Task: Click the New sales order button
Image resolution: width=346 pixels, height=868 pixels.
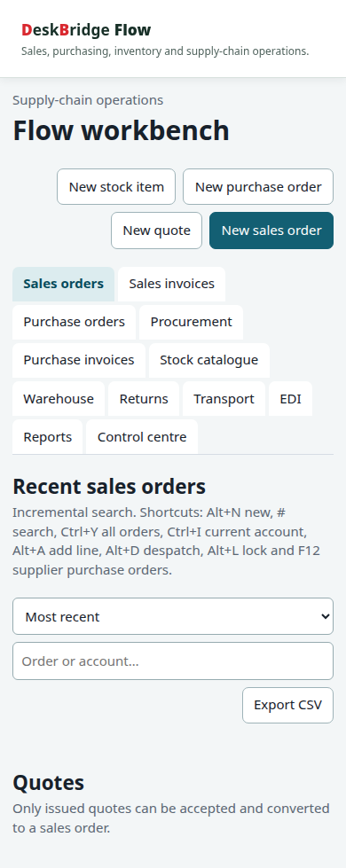Action: 271,231
